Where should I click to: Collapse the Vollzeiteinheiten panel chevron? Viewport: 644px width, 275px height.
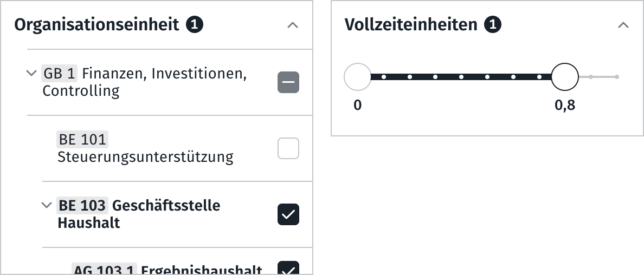pos(623,25)
